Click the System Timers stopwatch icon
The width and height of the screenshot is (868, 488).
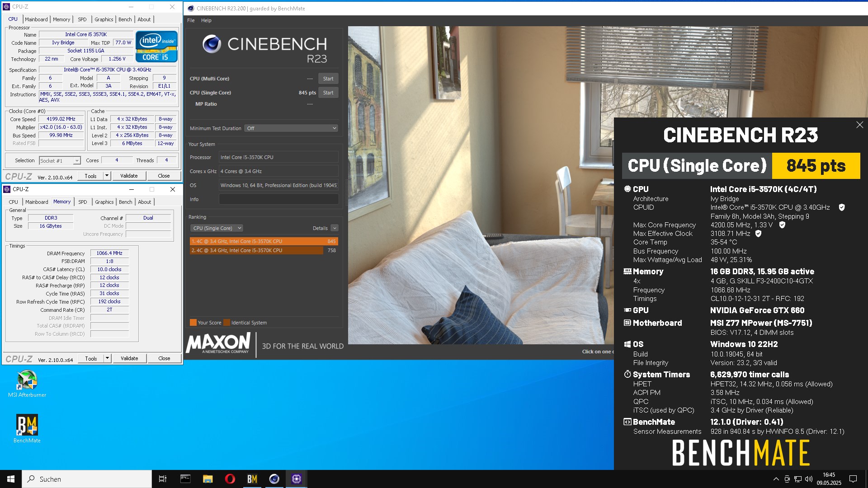[x=627, y=374]
